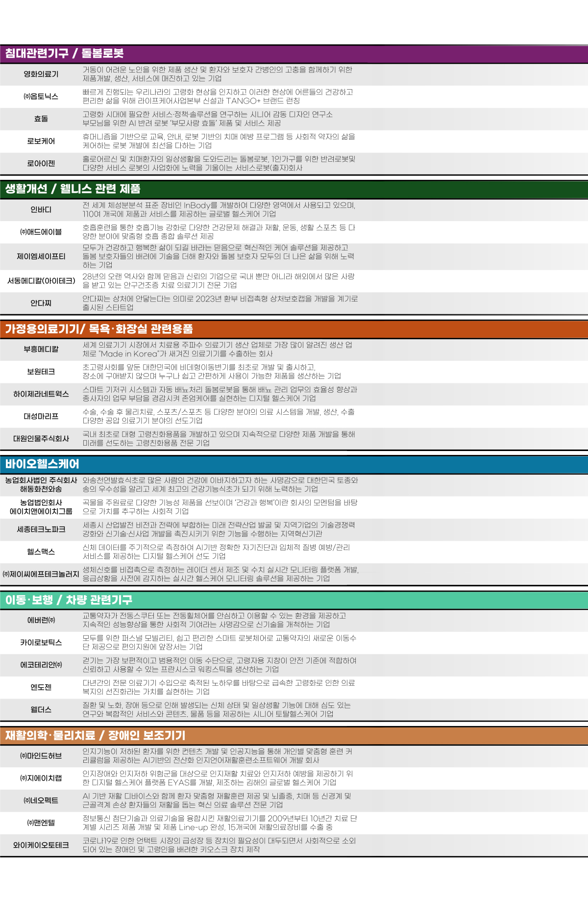588x903 pixels.
Task: Click the 가정용의료기기 / 목욕·화장실 관련용품 header
Action: [x=99, y=328]
